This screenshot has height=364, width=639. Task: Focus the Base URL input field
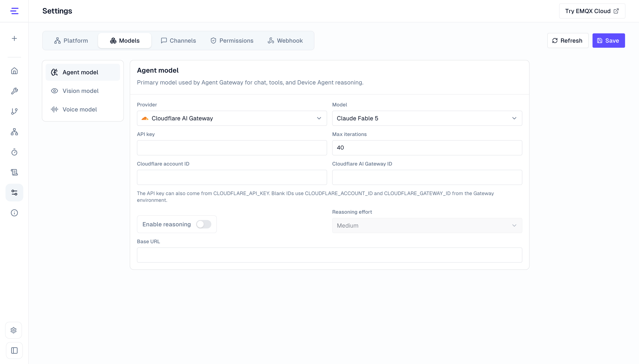[x=329, y=255]
